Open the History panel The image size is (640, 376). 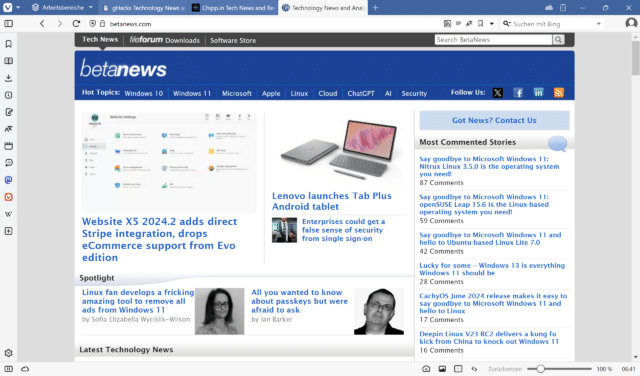pyautogui.click(x=8, y=95)
